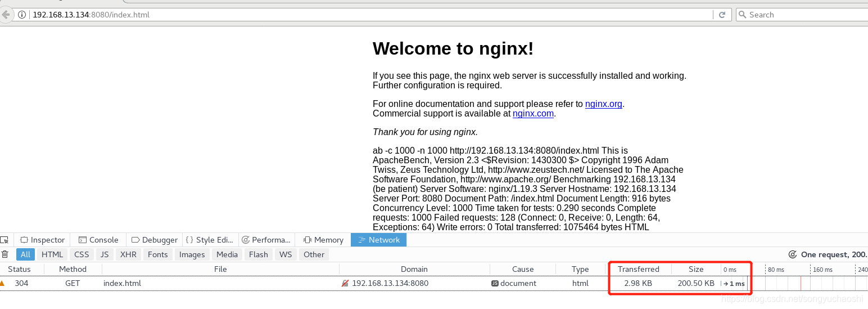Viewport: 868px width, 309px height.
Task: Sort requests by Size column header
Action: pyautogui.click(x=696, y=269)
